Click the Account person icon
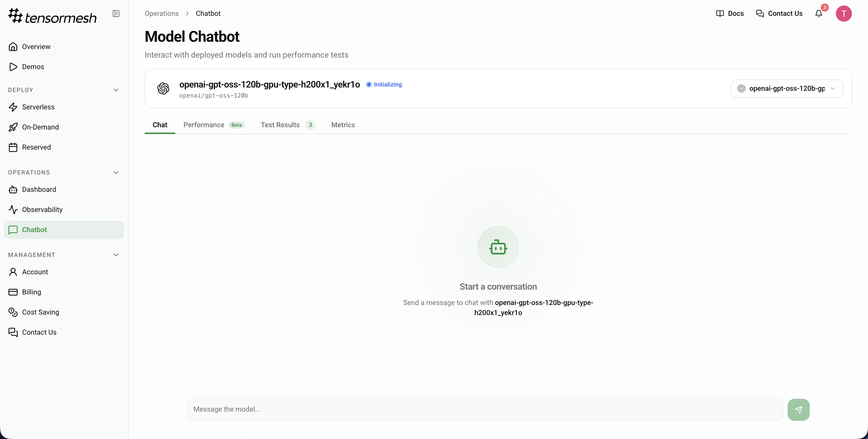The image size is (868, 439). pyautogui.click(x=13, y=272)
